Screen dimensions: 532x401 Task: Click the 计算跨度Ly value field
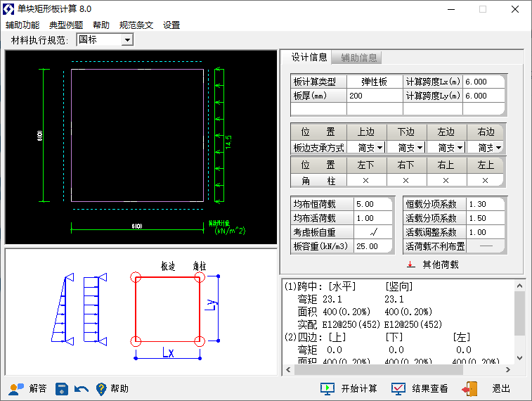[x=484, y=96]
